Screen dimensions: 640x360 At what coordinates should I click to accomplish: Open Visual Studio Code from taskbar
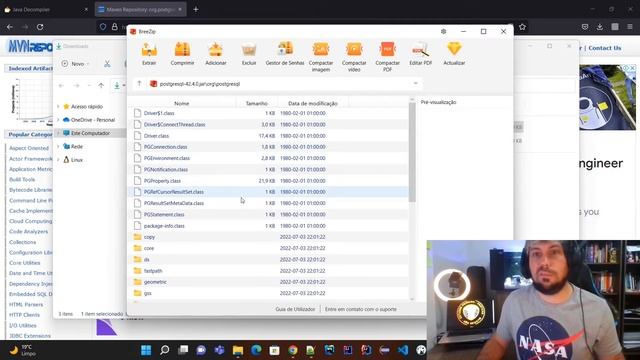[403, 350]
